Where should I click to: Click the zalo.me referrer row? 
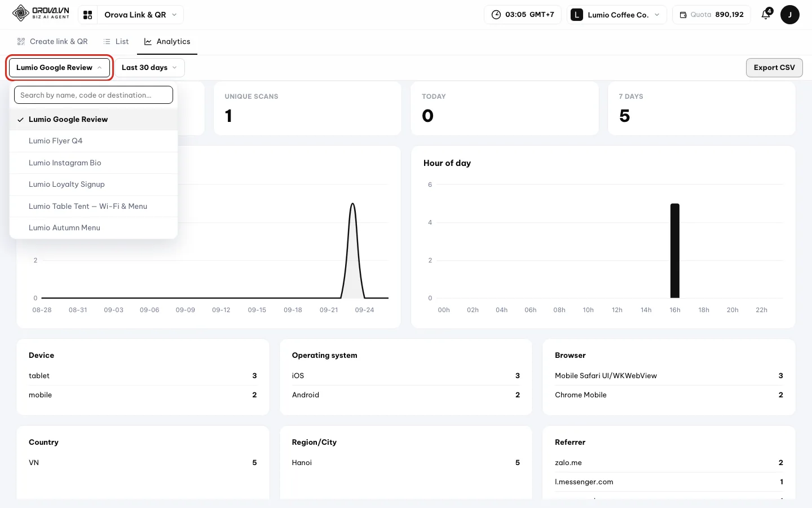tap(669, 463)
